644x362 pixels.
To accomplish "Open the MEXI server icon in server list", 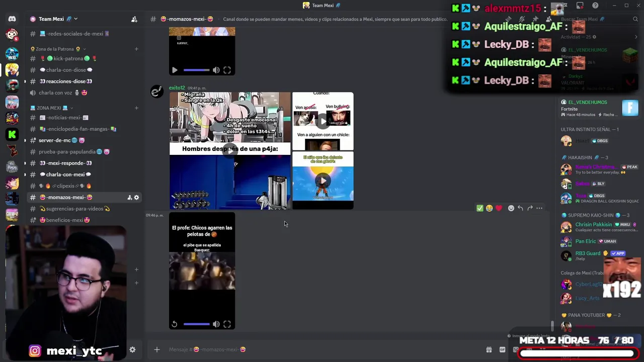I will (12, 54).
